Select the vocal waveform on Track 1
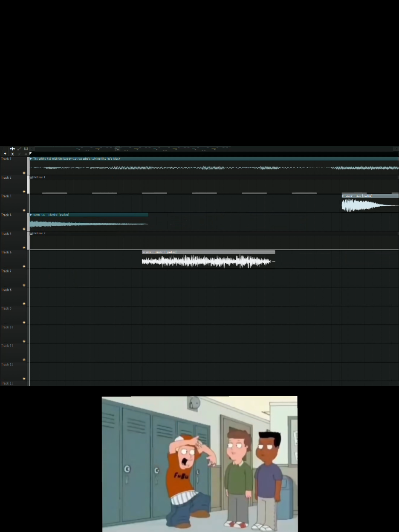The image size is (399, 532). [214, 168]
